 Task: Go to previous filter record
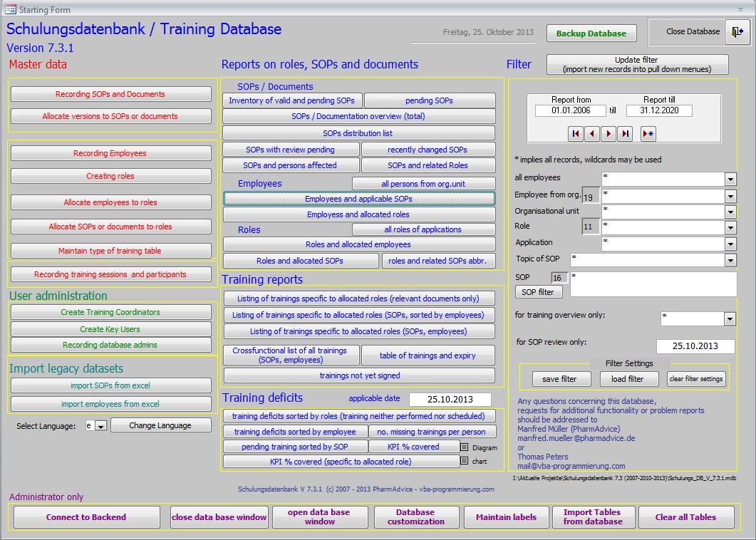(x=592, y=133)
